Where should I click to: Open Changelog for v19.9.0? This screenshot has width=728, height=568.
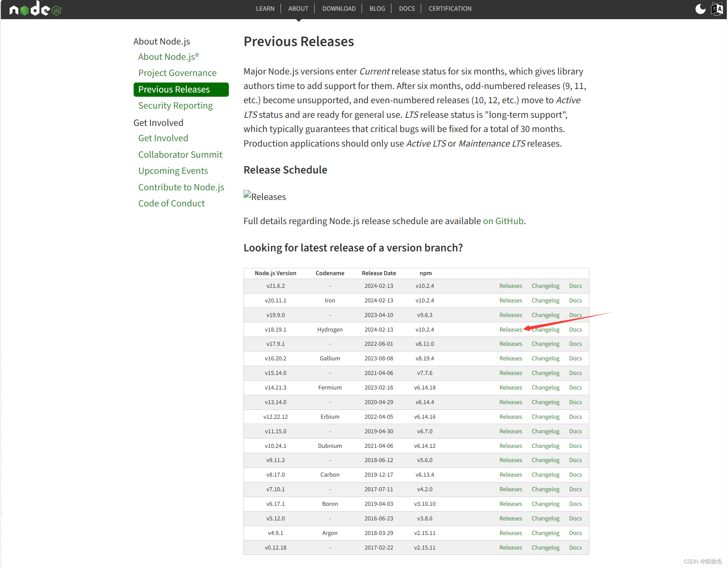(545, 315)
